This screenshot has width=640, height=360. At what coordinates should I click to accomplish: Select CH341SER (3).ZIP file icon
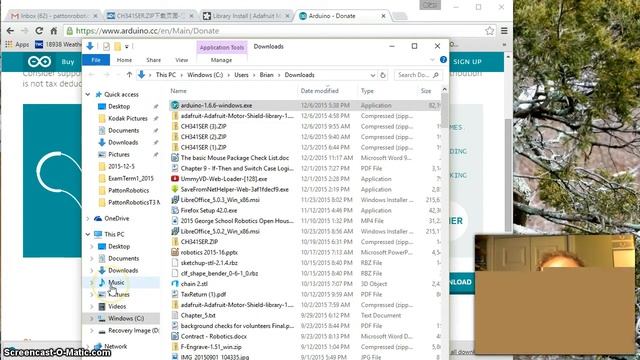pos(175,127)
